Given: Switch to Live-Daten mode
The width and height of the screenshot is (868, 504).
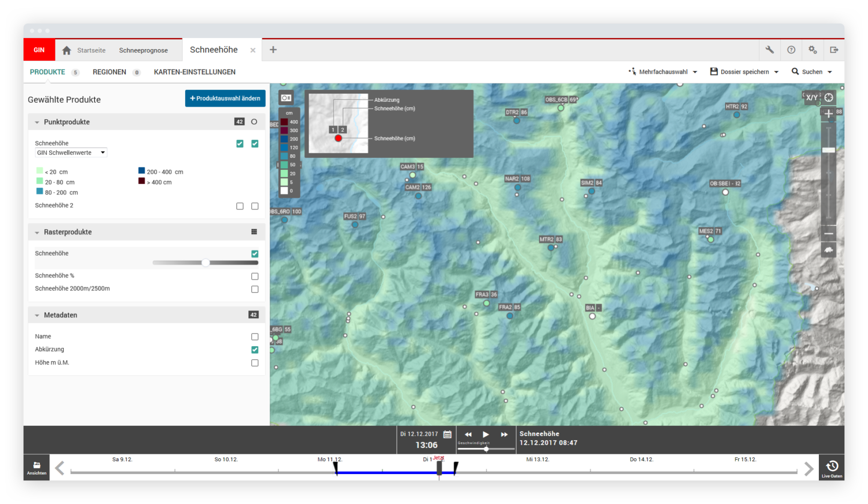Looking at the screenshot, I should pos(832,468).
